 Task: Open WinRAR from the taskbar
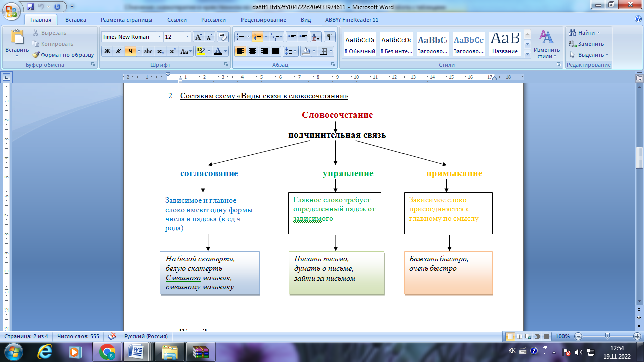(x=201, y=351)
